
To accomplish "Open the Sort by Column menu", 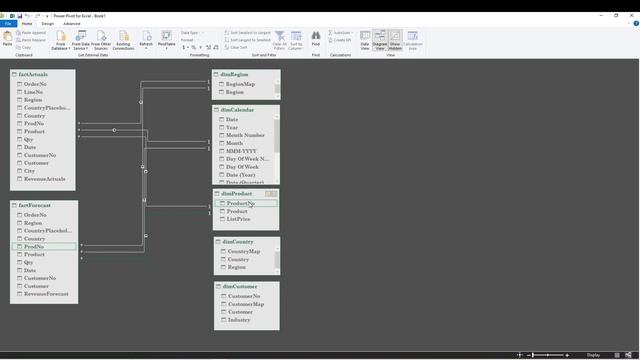I will click(x=296, y=40).
